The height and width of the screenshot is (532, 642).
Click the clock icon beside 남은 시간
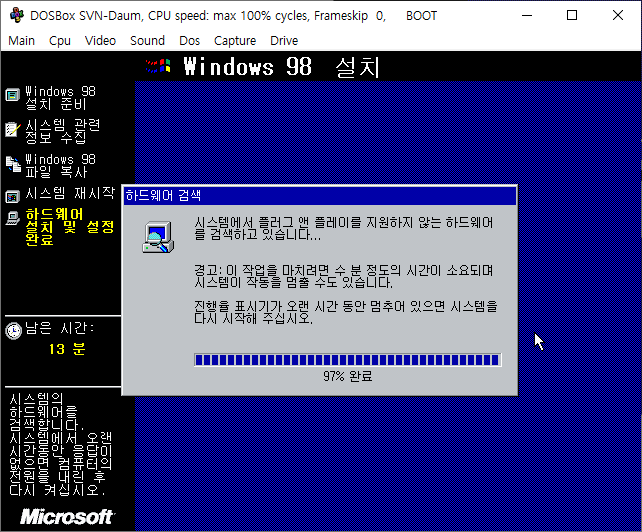tap(14, 331)
